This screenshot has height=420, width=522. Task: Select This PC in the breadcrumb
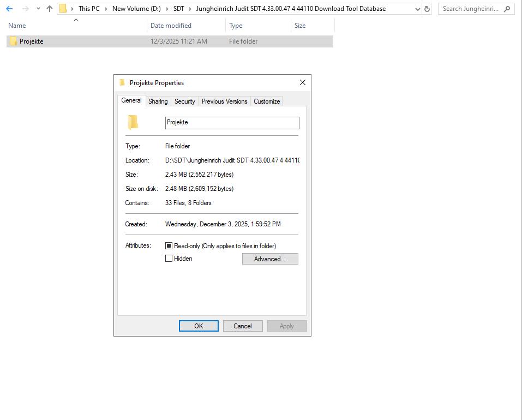(x=89, y=9)
